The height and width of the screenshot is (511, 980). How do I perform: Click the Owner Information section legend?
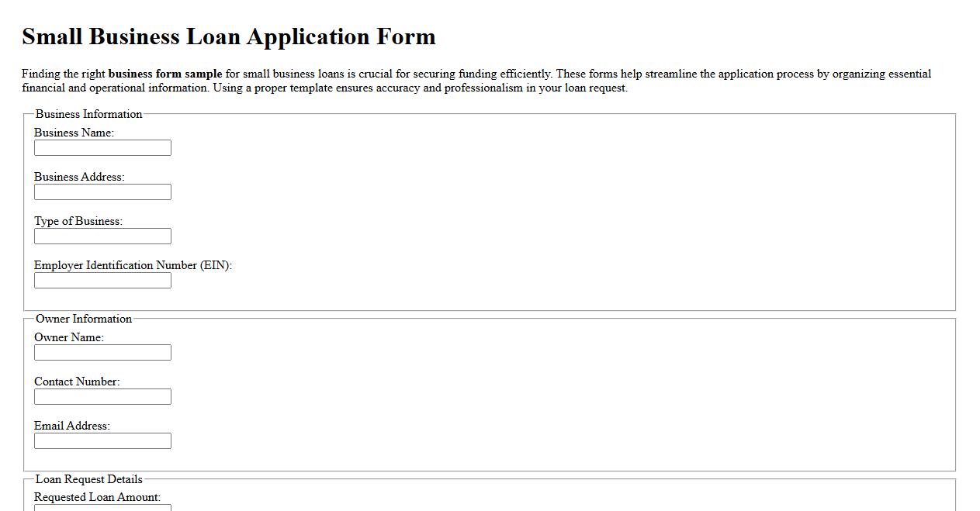pos(84,319)
